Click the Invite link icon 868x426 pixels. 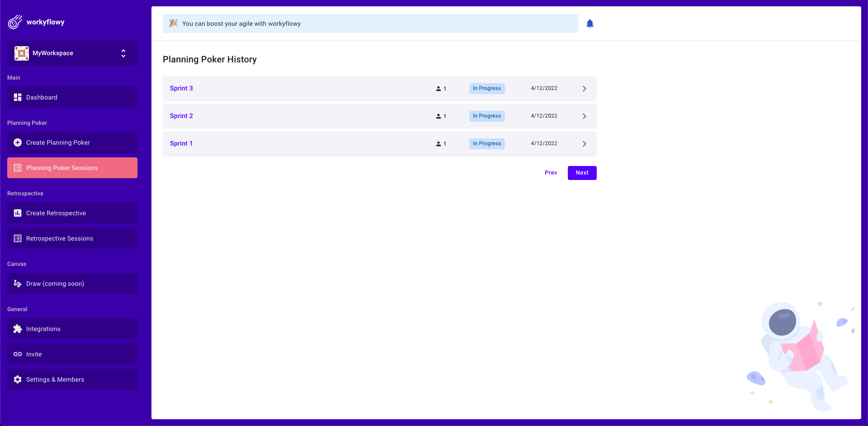(17, 354)
